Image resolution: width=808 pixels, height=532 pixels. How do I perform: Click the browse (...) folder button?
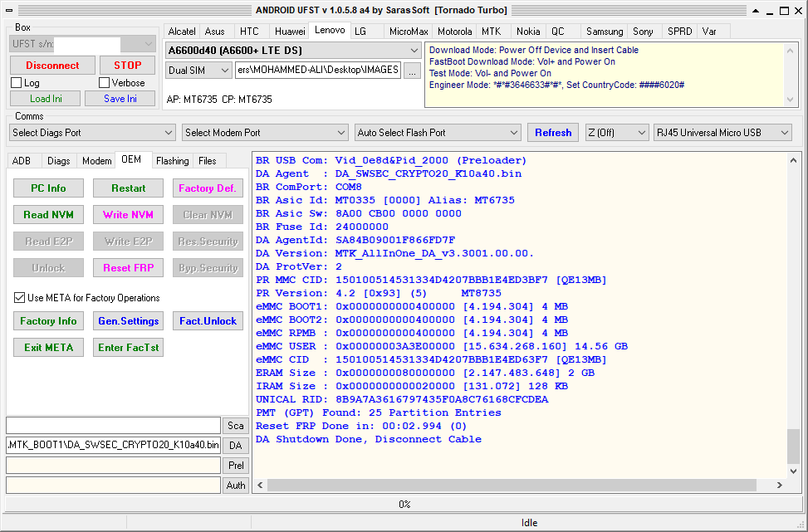click(412, 71)
